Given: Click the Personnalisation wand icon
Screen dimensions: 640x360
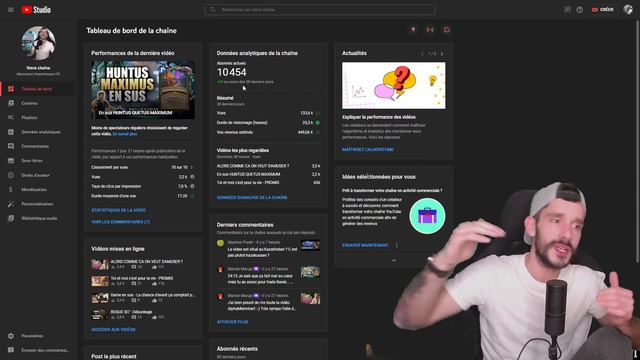Looking at the screenshot, I should pyautogui.click(x=11, y=204).
